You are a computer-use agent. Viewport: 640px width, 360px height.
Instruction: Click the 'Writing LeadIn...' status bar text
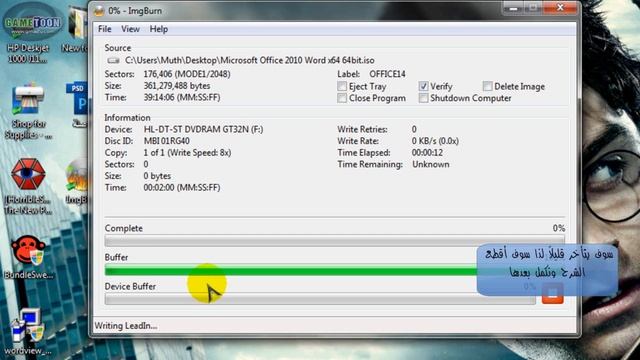(x=126, y=326)
